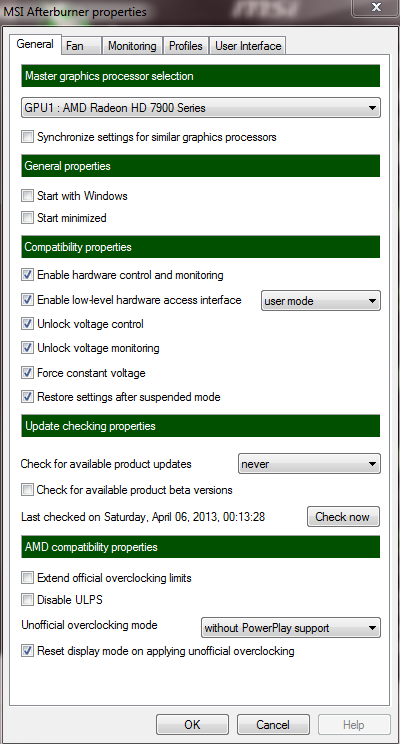Image resolution: width=400 pixels, height=744 pixels.
Task: Select the Profiles tab
Action: pos(186,46)
